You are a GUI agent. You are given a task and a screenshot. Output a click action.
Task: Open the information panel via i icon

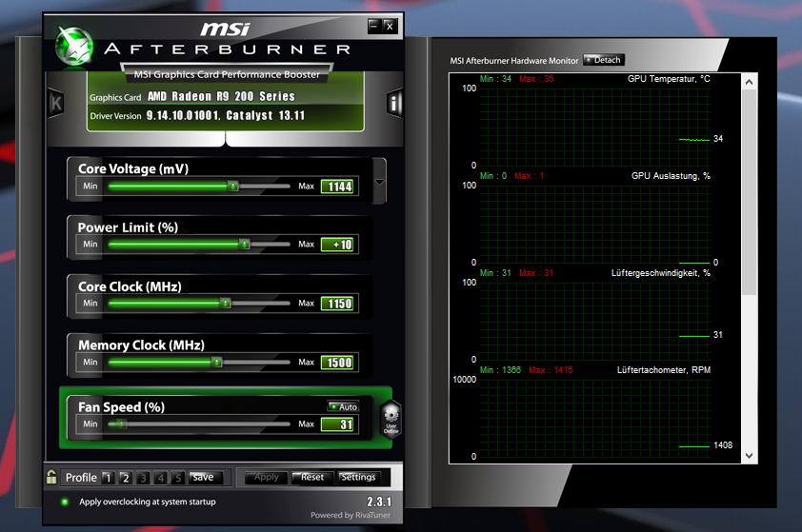tap(393, 104)
